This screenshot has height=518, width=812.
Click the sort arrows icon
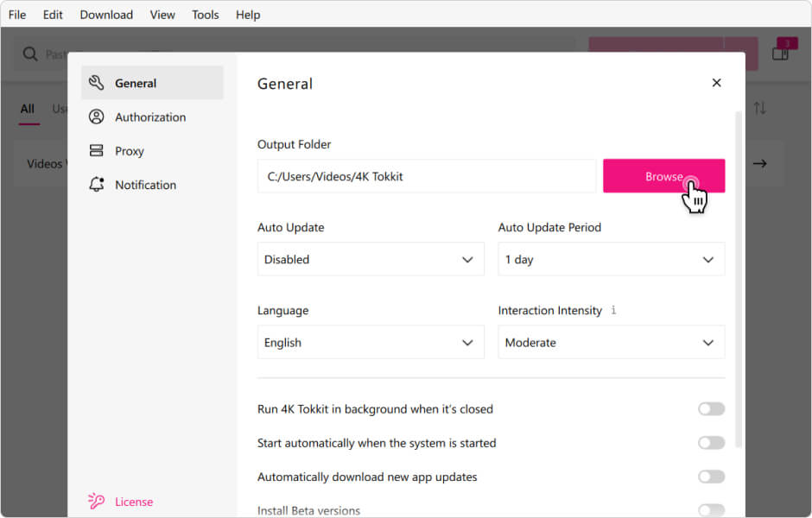pos(759,108)
